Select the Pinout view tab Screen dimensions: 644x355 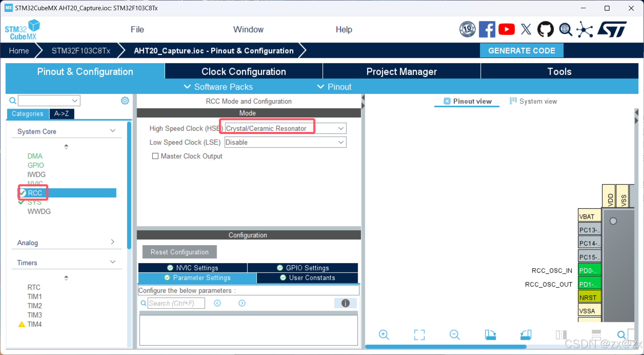coord(467,101)
